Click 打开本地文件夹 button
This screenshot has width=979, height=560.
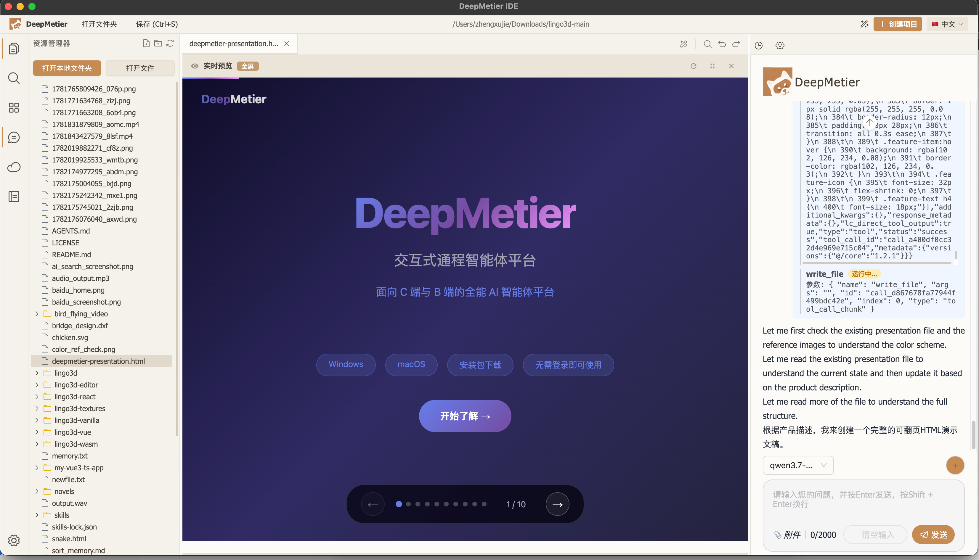[67, 68]
